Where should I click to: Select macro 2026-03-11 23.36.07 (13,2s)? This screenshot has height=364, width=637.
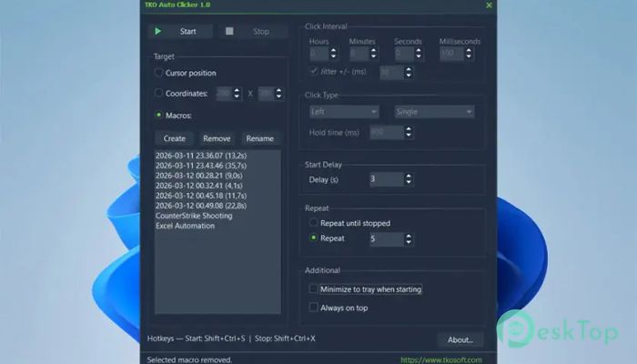point(217,156)
